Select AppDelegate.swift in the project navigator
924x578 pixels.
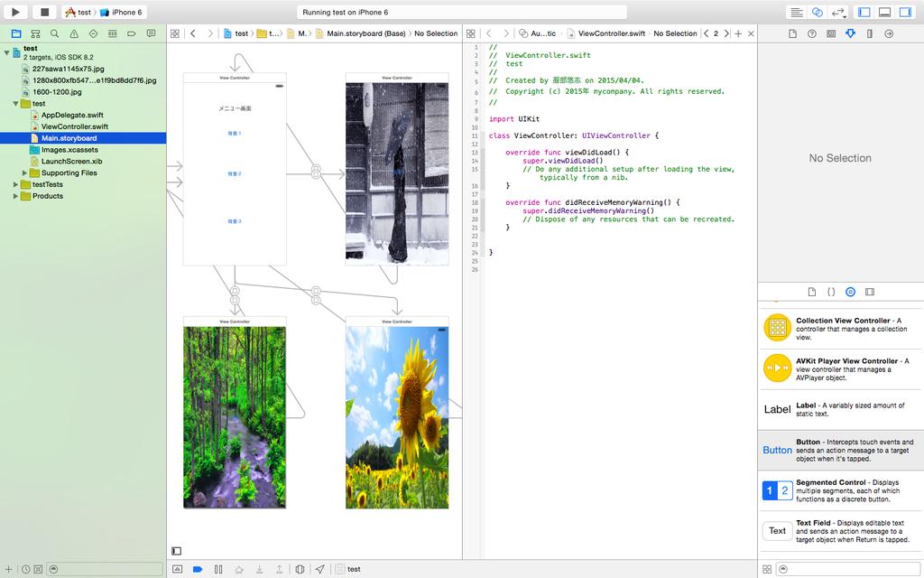point(72,115)
